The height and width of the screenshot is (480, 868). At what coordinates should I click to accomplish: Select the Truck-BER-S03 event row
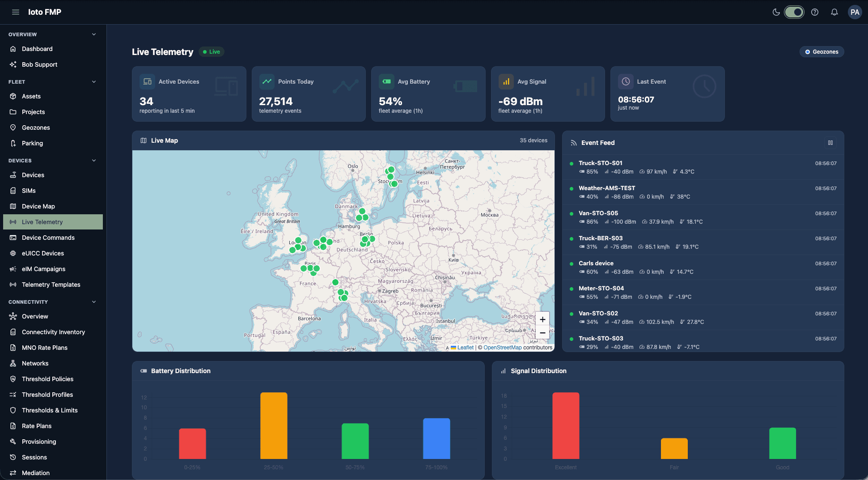(x=703, y=242)
